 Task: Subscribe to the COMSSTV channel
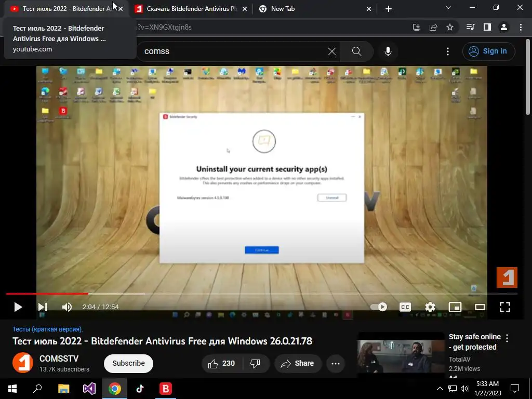pos(129,363)
